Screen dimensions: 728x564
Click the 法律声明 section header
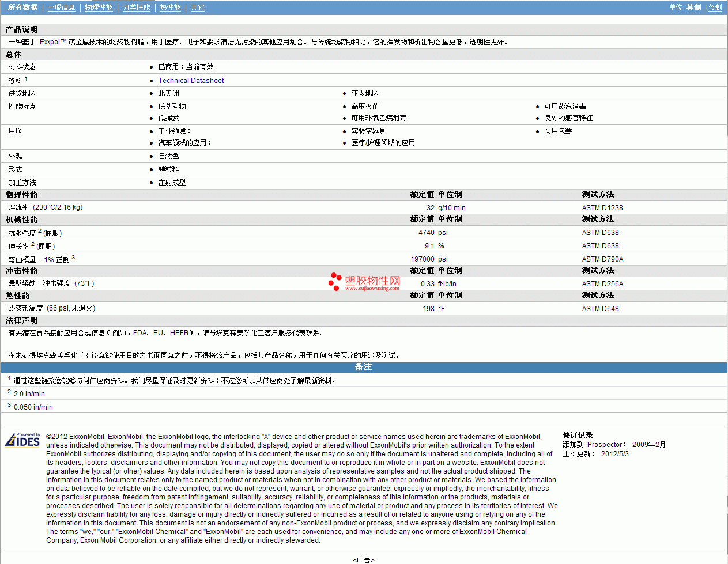coord(21,320)
